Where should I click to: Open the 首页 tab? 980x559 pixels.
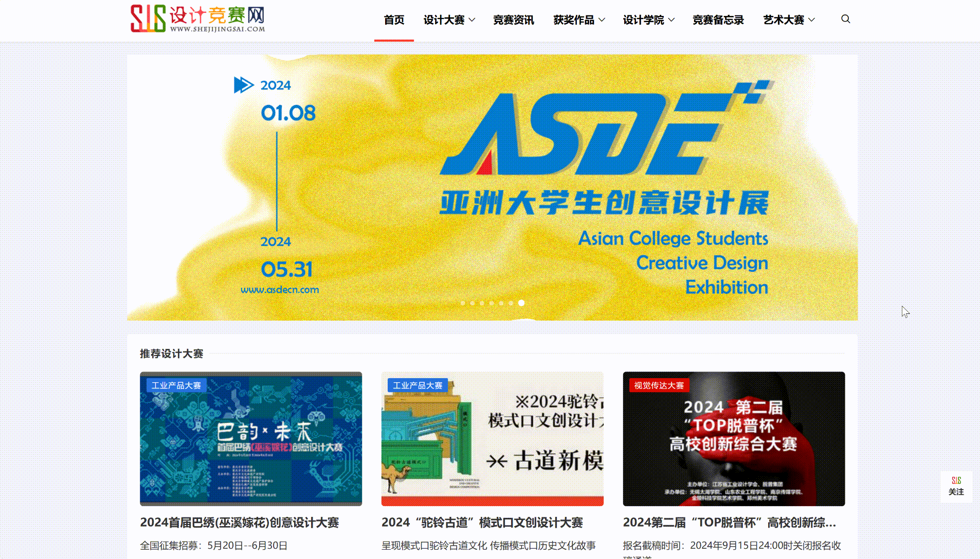[394, 20]
